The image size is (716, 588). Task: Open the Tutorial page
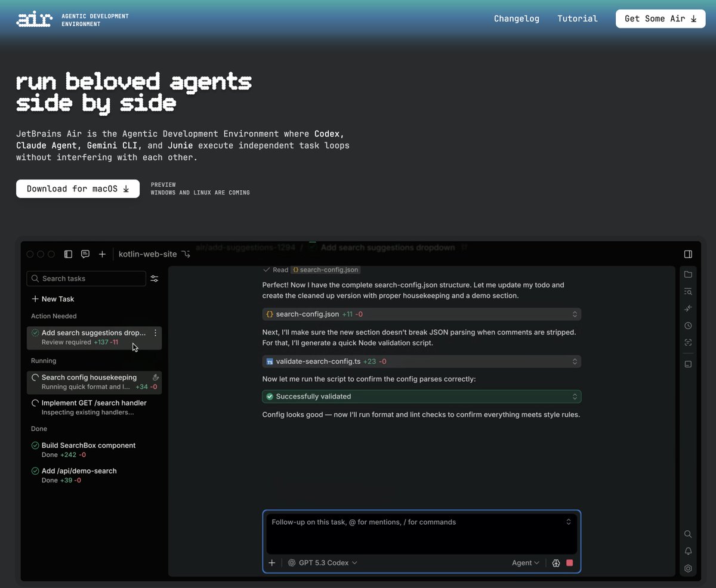[x=577, y=18]
